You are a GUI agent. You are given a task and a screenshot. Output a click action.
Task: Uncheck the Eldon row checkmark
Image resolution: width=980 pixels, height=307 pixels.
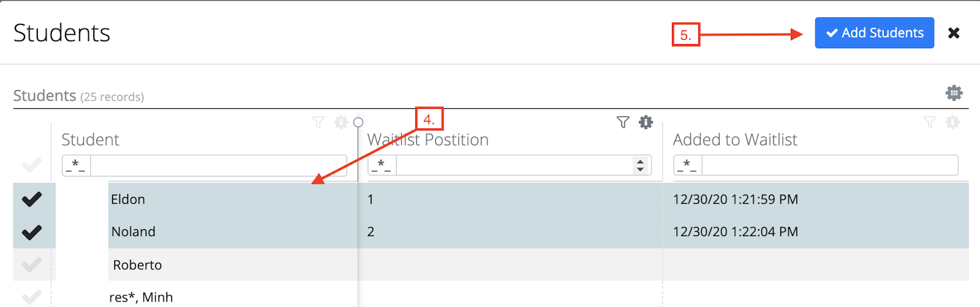32,199
